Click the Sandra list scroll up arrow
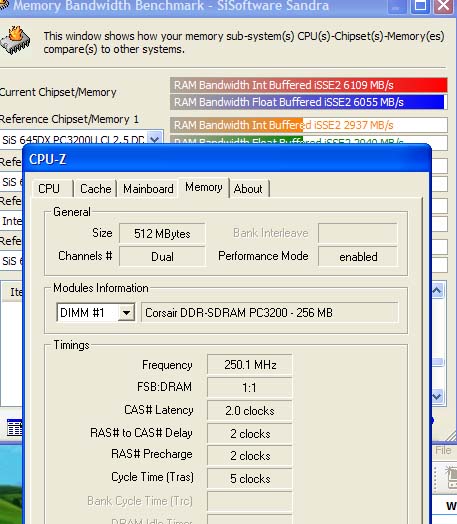The height and width of the screenshot is (524, 457). [437, 291]
